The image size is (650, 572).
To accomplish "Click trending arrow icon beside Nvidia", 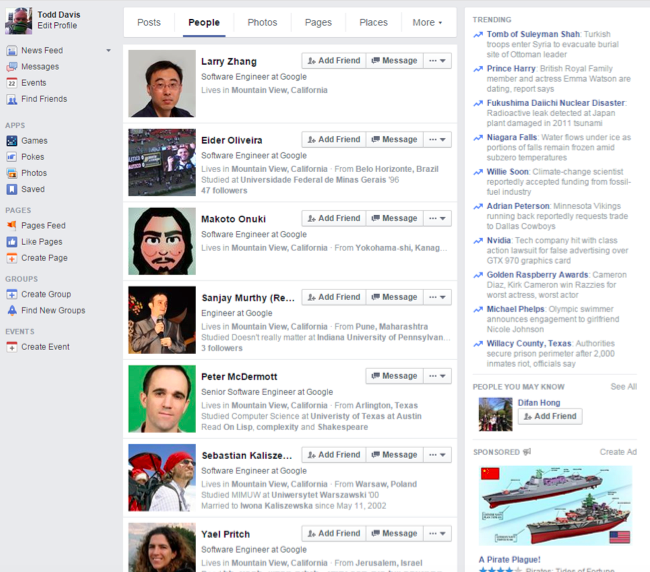I will 478,240.
